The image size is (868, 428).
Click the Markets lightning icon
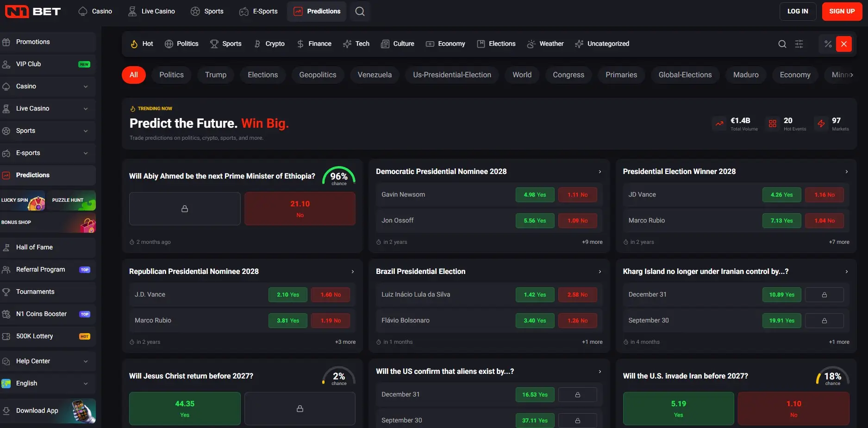click(821, 124)
